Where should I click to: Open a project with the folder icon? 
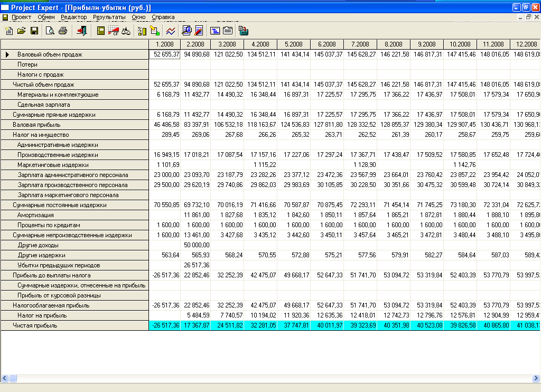pos(22,31)
